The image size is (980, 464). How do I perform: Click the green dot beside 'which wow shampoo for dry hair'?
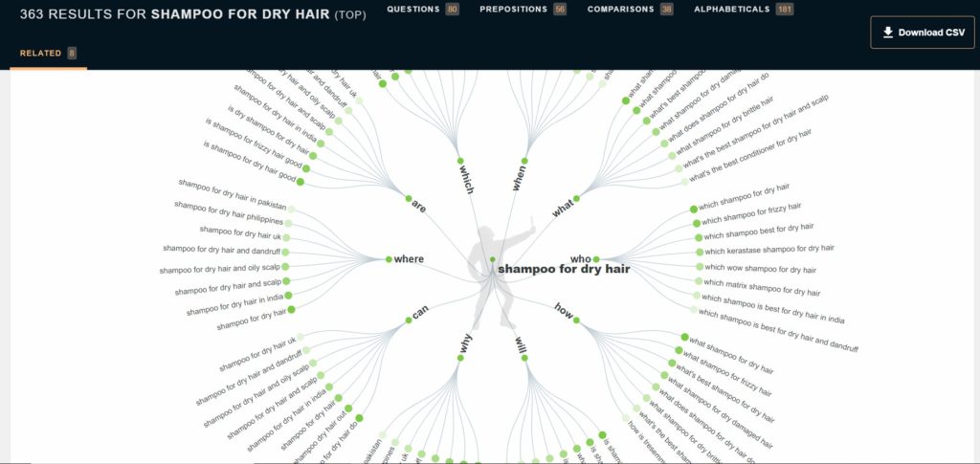click(x=699, y=267)
